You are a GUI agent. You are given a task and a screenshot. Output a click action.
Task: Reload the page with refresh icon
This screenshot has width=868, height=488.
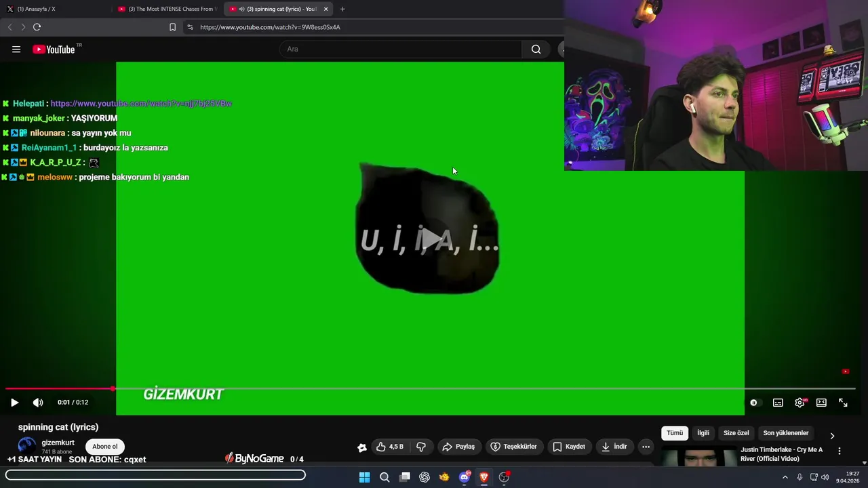(37, 27)
